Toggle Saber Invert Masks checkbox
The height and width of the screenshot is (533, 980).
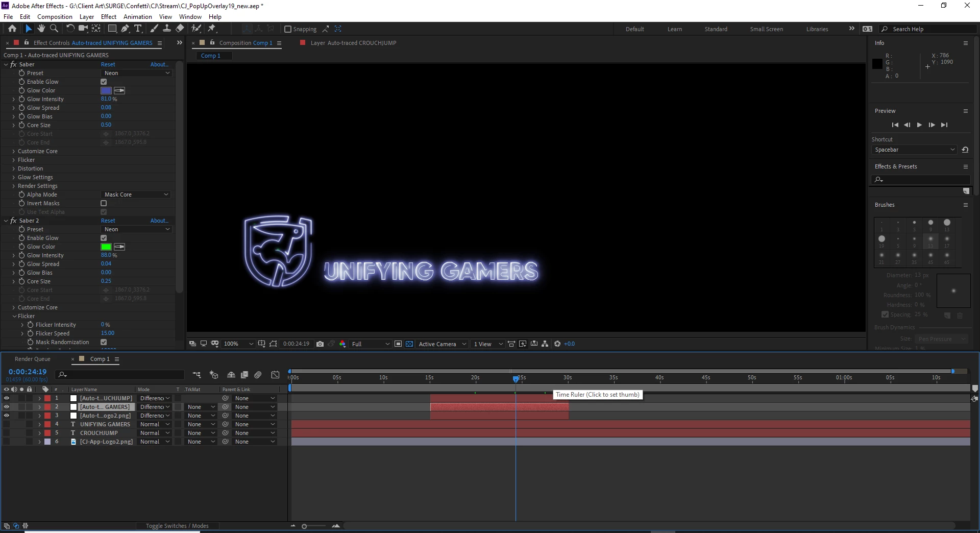(104, 203)
